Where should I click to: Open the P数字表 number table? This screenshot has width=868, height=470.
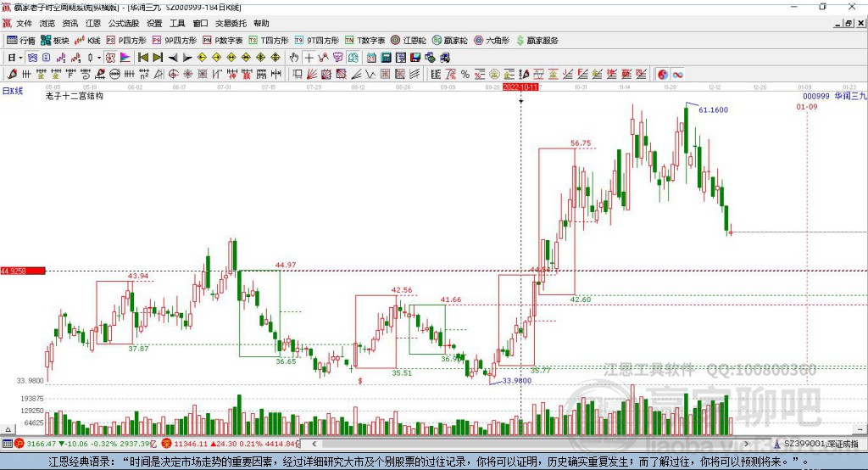click(223, 41)
